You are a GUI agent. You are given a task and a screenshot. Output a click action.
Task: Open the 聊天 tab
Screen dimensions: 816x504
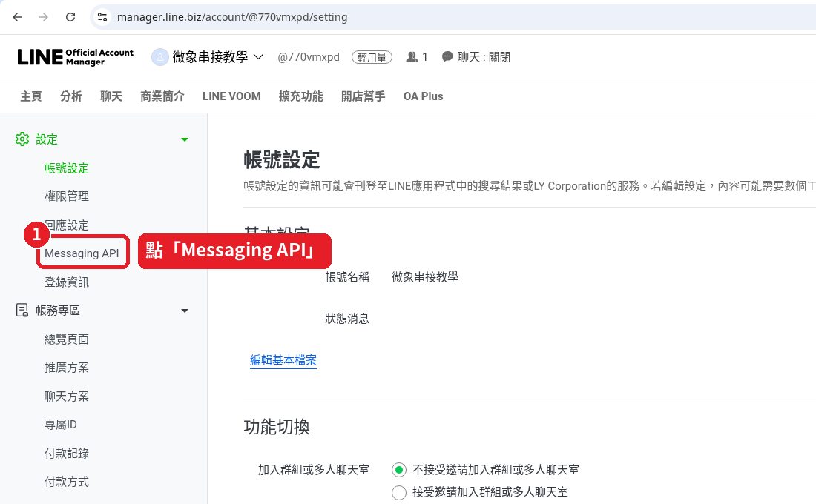pos(111,96)
